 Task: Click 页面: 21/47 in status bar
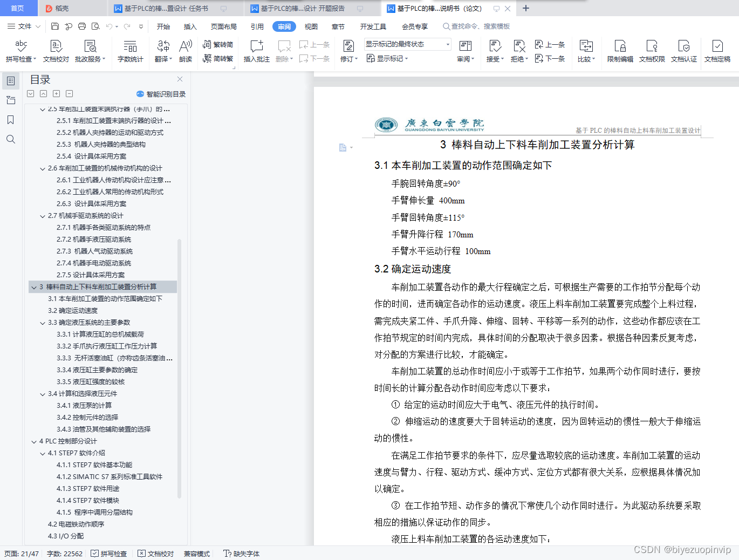tap(22, 554)
